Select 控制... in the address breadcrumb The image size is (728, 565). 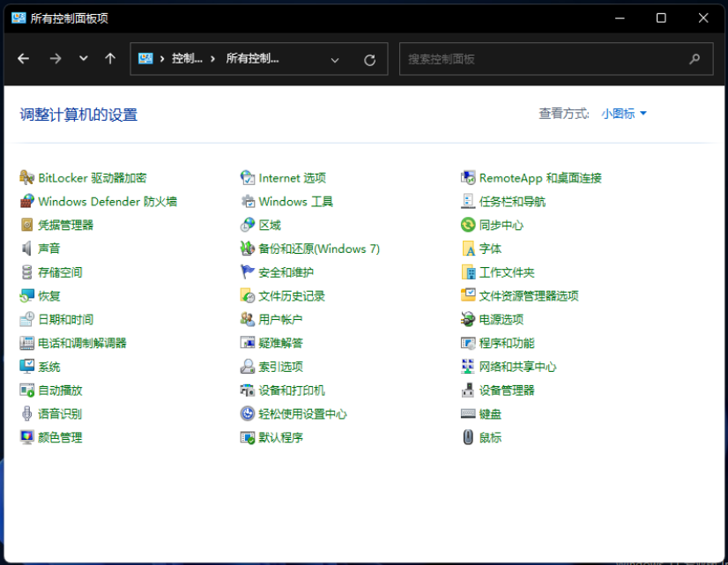click(x=187, y=59)
